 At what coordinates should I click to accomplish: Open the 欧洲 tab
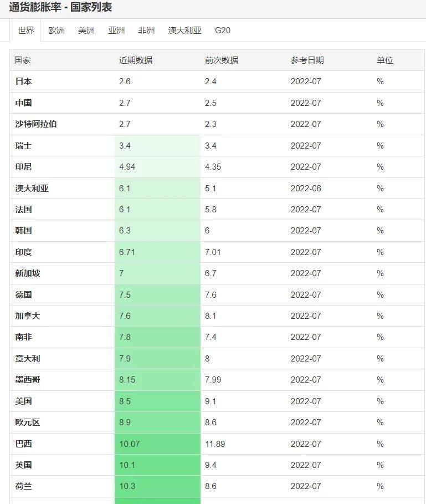pyautogui.click(x=57, y=30)
